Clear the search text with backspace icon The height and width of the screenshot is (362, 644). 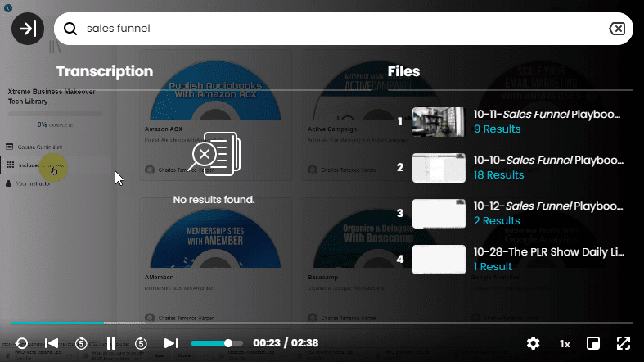(x=617, y=29)
